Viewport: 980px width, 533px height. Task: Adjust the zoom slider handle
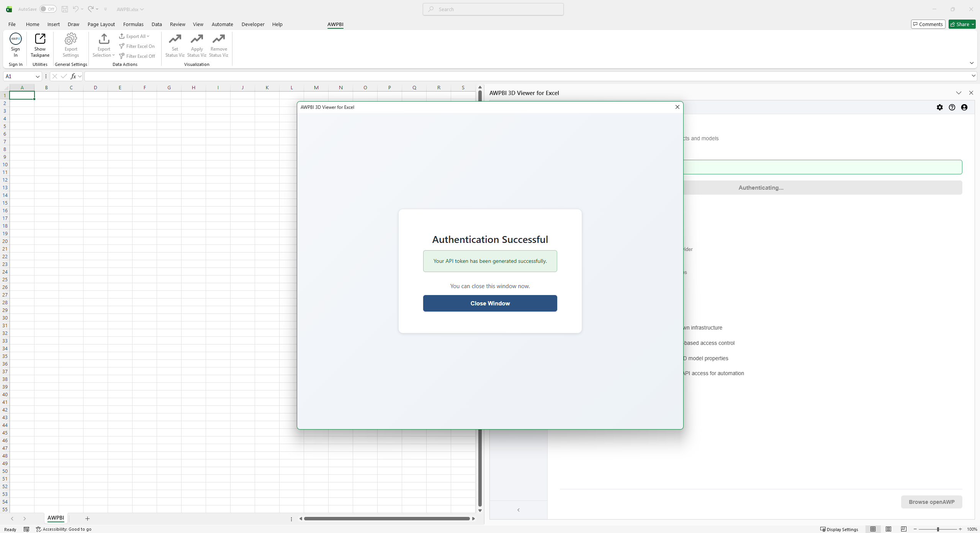point(938,529)
